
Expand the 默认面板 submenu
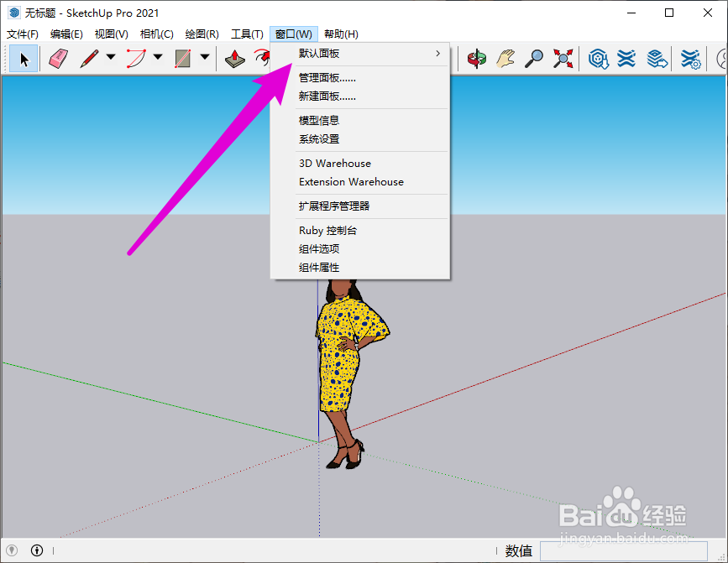pyautogui.click(x=361, y=52)
